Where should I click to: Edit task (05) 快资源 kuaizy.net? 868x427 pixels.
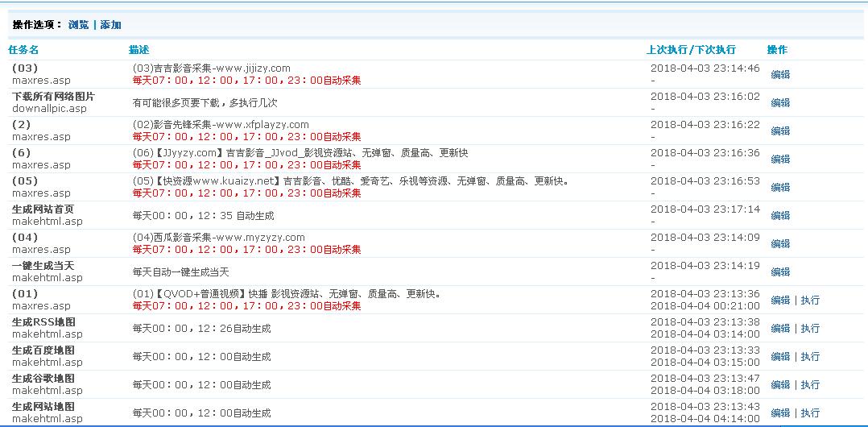coord(780,188)
